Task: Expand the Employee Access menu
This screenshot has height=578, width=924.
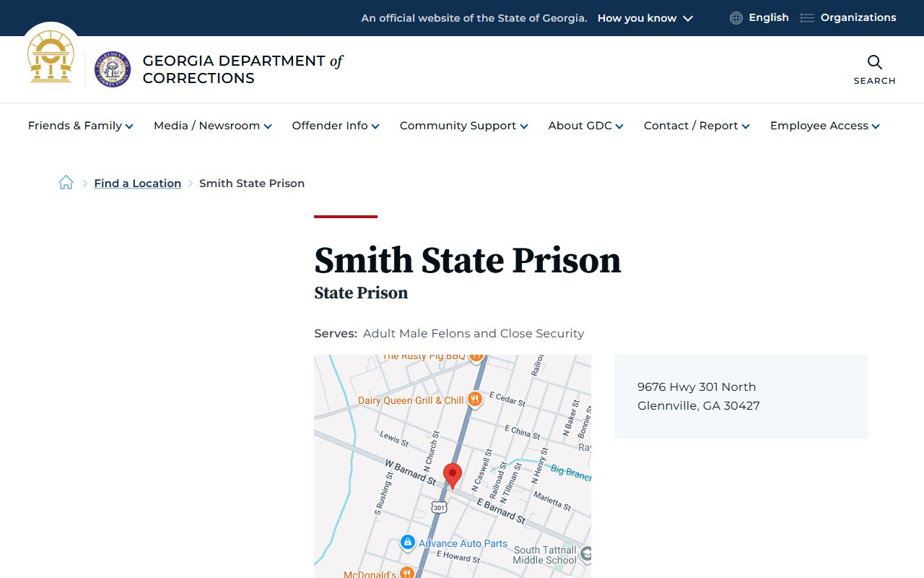Action: [x=825, y=126]
